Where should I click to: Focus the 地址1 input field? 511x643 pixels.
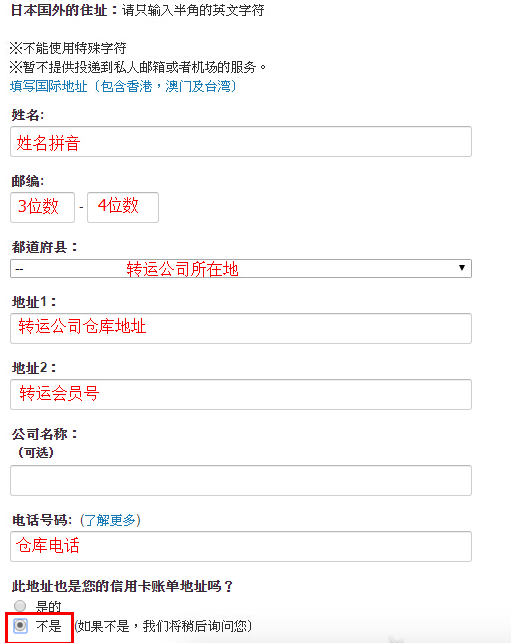click(241, 328)
